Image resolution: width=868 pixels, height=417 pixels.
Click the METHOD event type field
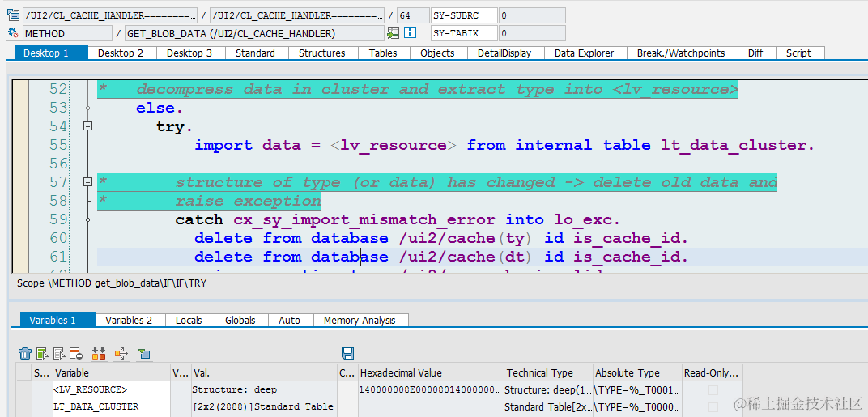pyautogui.click(x=67, y=33)
